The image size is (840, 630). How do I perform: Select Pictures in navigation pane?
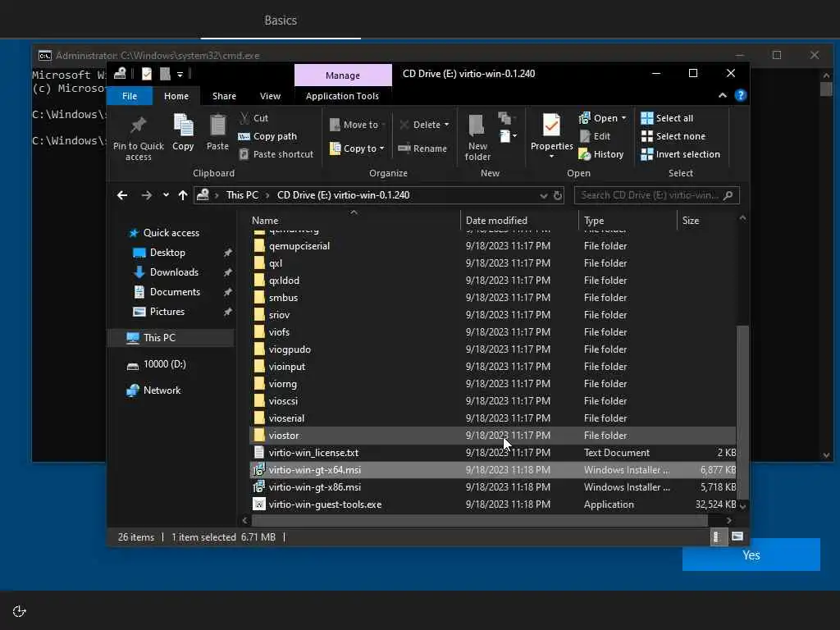point(167,312)
